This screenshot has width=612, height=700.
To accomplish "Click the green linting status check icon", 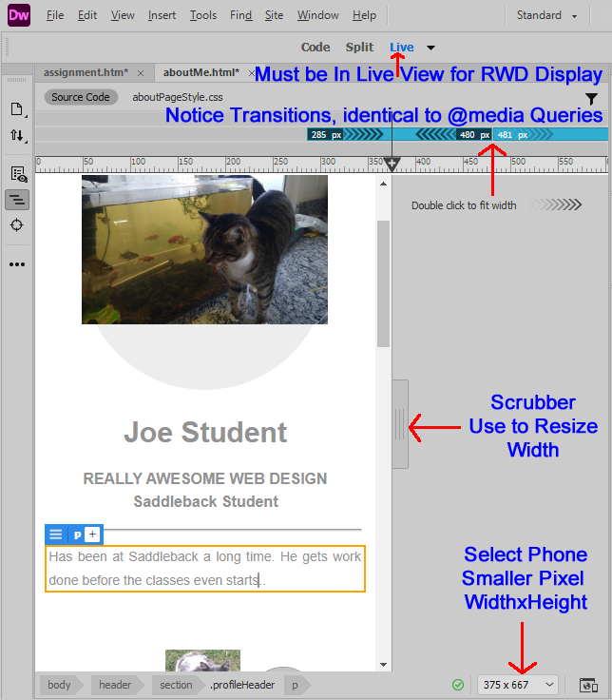I will [458, 685].
